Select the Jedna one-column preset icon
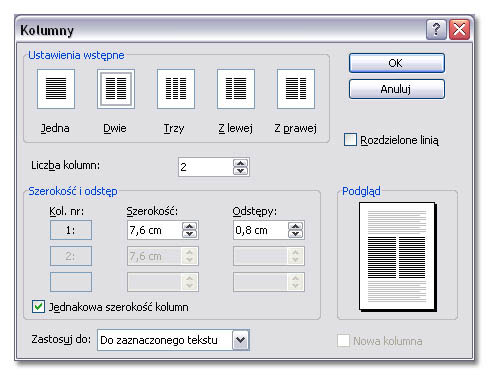 (x=56, y=89)
